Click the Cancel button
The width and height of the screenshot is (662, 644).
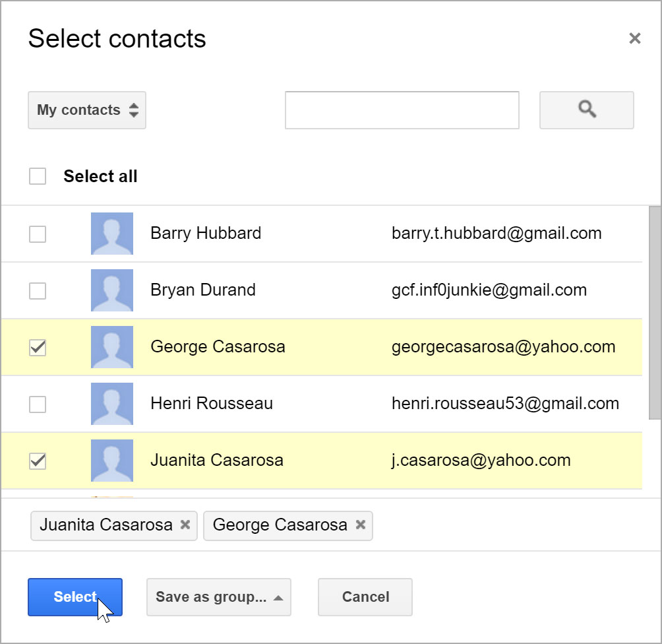point(365,596)
